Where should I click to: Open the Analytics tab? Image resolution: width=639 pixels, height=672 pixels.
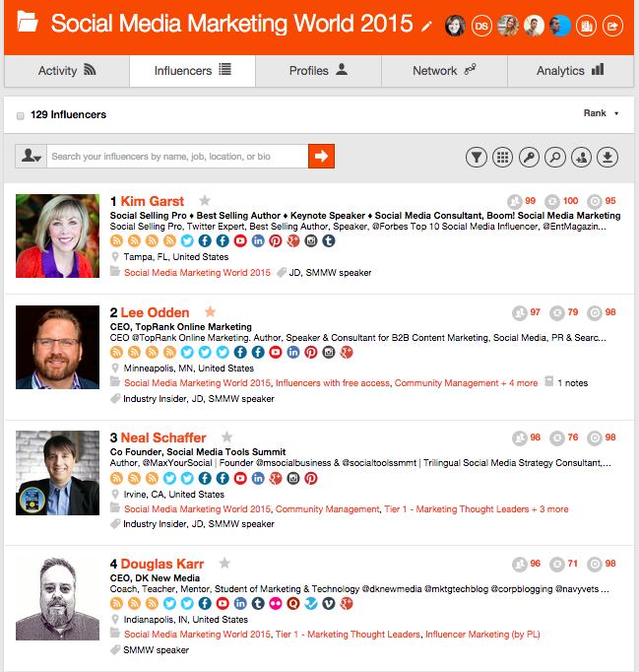(x=570, y=71)
